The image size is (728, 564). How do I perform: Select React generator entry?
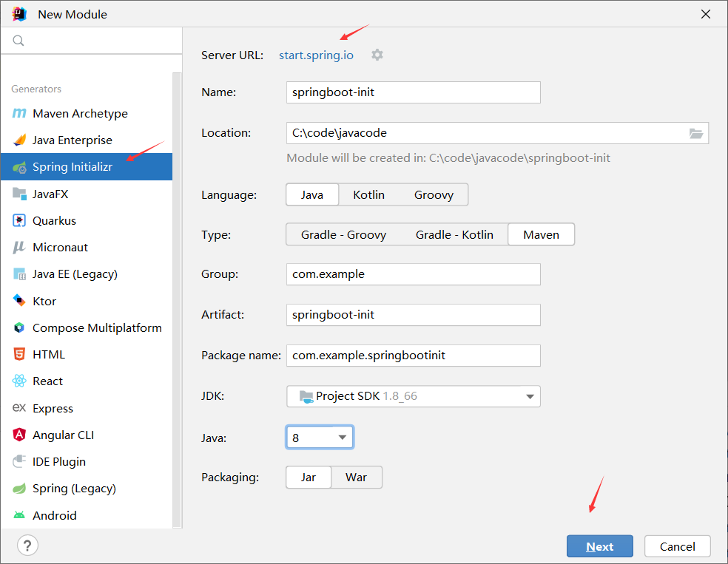point(87,381)
